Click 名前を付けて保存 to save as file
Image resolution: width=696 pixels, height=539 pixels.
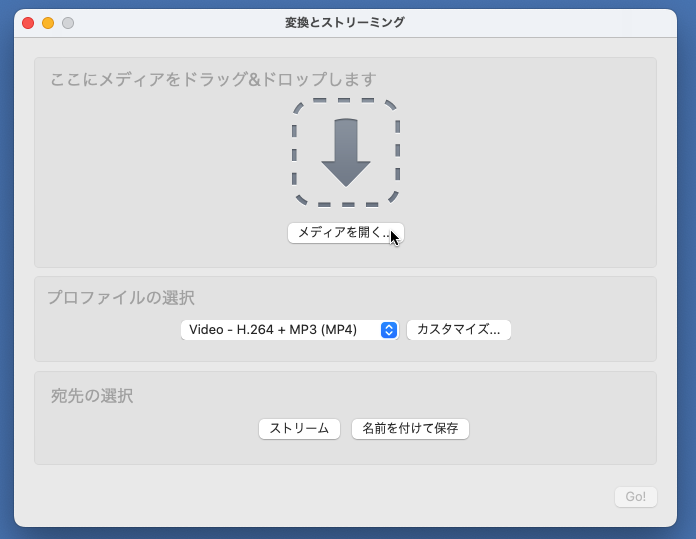[x=410, y=428]
